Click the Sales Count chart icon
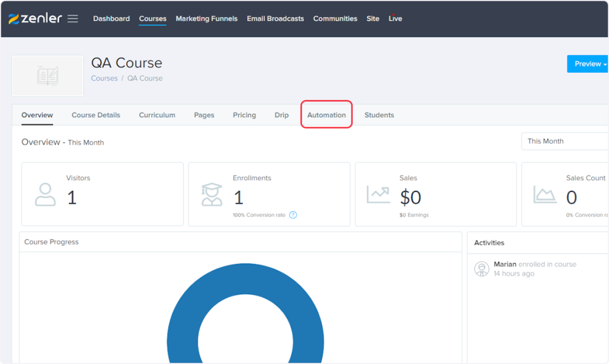This screenshot has height=364, width=609. pyautogui.click(x=545, y=194)
